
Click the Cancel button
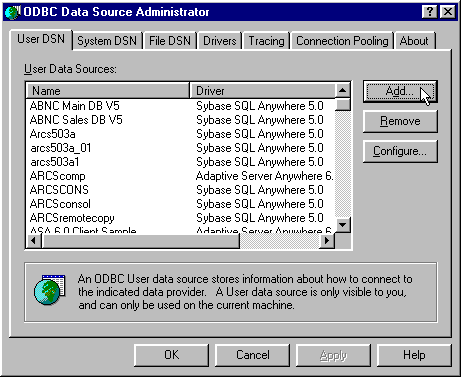point(252,355)
